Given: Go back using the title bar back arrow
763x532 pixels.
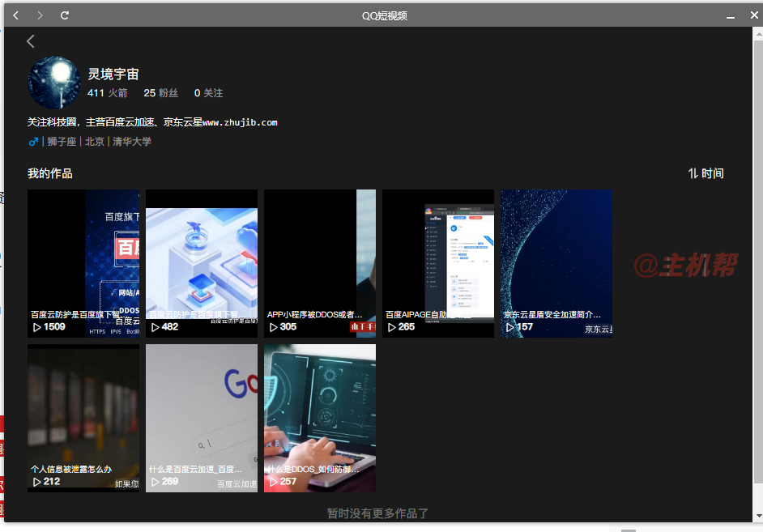Looking at the screenshot, I should pos(16,15).
